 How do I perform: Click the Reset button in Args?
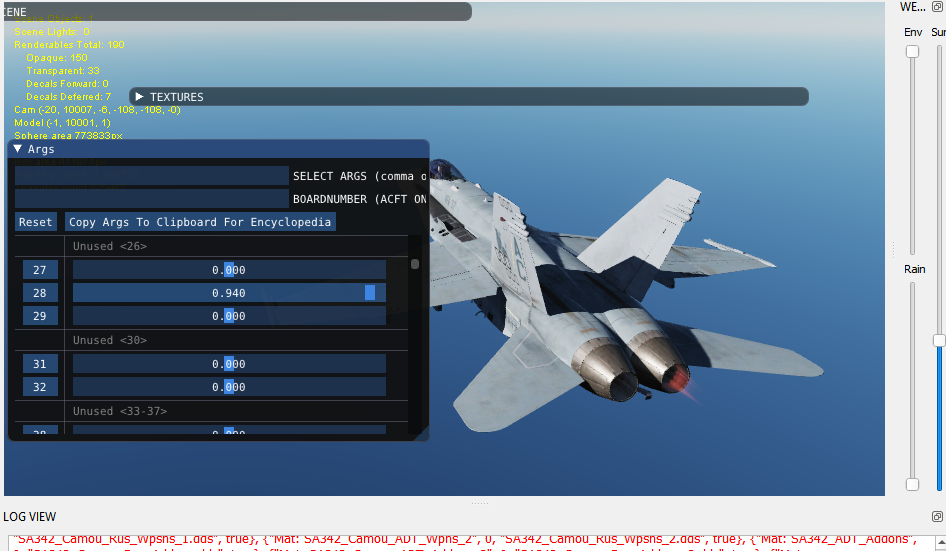[x=36, y=221]
